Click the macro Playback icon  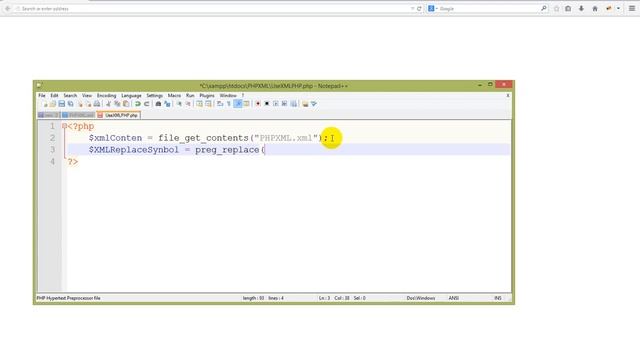[x=276, y=104]
